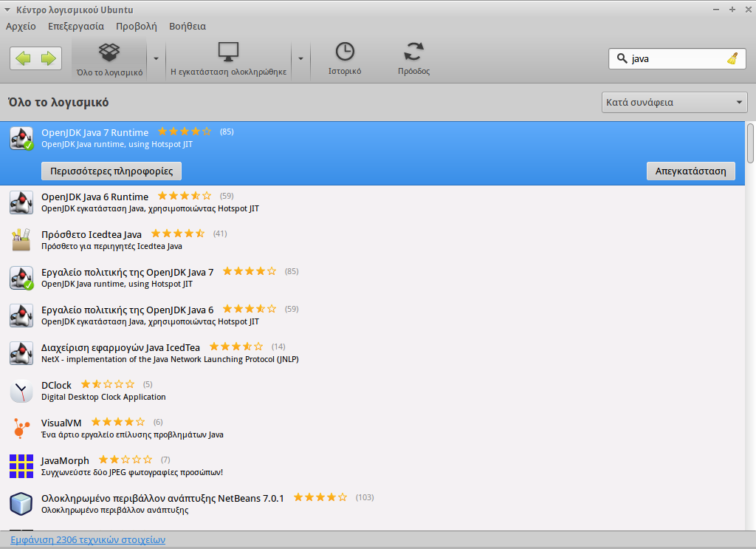Screen dimensions: 756x549
Task: Open the Επεξεργασία menu
Action: click(x=76, y=26)
